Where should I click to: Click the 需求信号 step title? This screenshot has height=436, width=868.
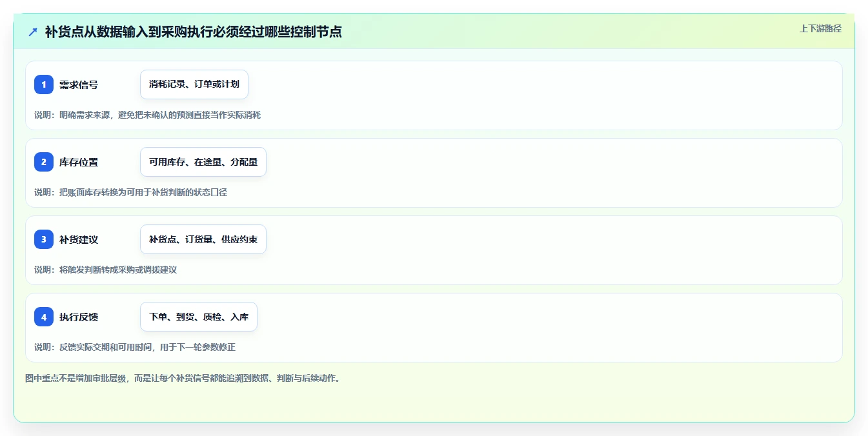click(x=79, y=84)
